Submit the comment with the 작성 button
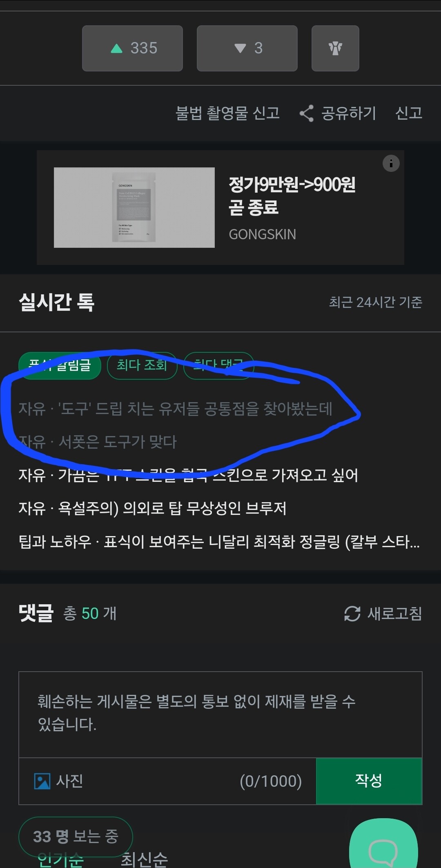 [369, 781]
